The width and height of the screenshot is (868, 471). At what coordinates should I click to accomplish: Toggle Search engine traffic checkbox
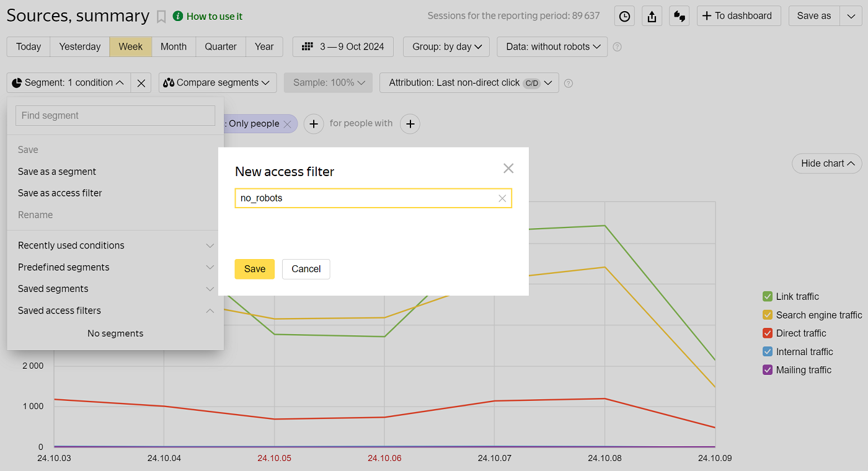[768, 315]
